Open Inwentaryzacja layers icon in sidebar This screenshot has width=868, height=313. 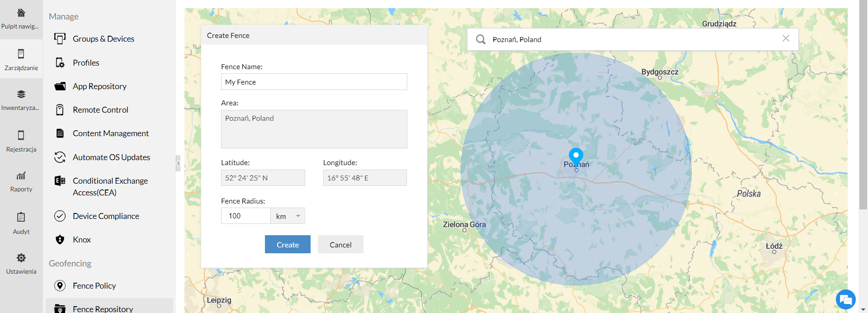[x=21, y=95]
